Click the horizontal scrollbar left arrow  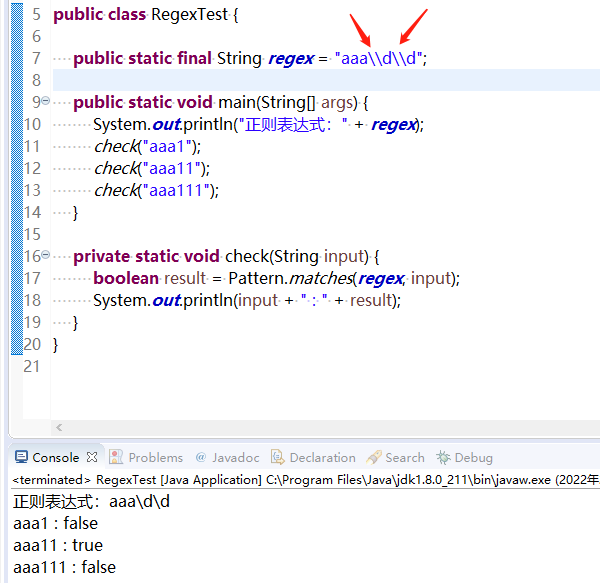pyautogui.click(x=59, y=427)
